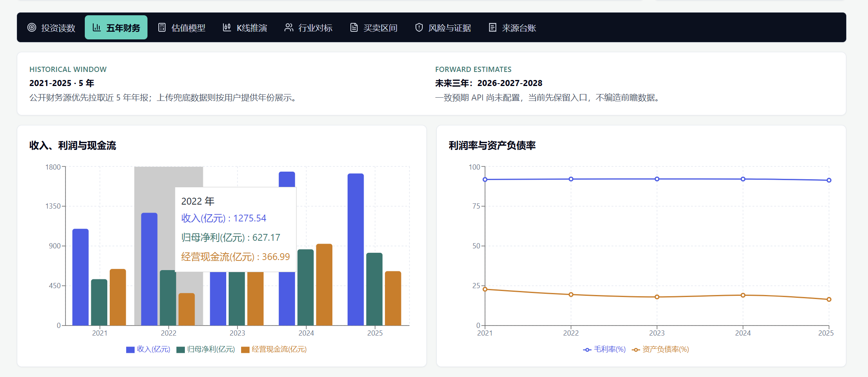Click the FORWARD ESTIMATES heading
Viewport: 868px width, 377px height.
[473, 70]
